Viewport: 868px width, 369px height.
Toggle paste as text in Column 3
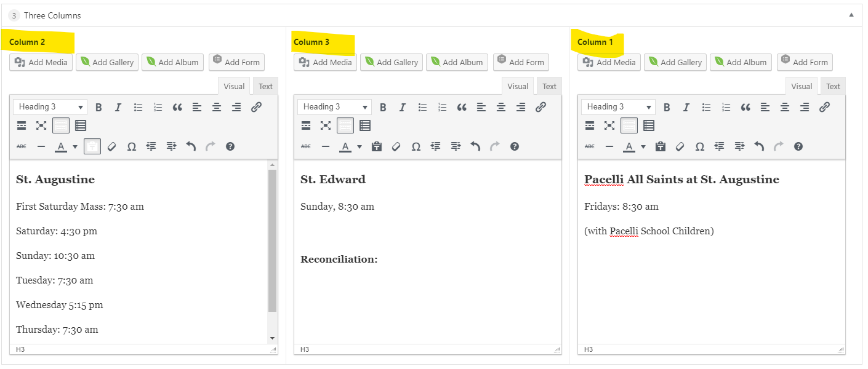click(x=377, y=146)
